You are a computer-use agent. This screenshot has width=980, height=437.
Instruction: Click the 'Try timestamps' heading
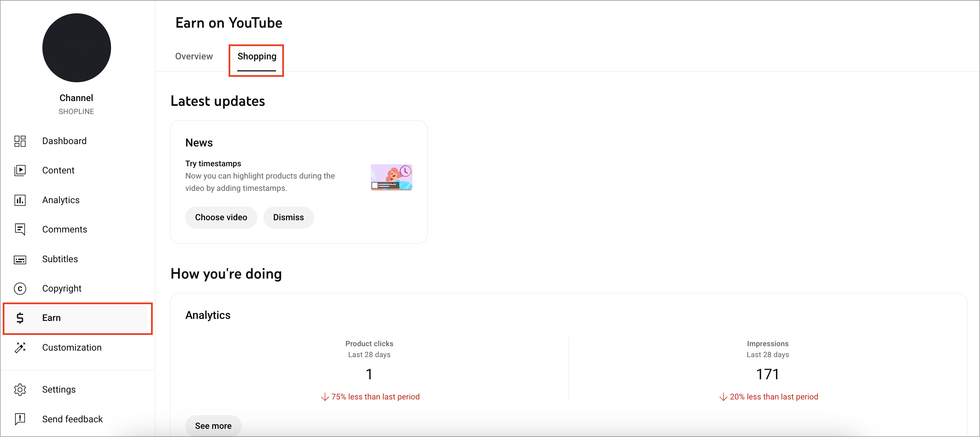[213, 164]
